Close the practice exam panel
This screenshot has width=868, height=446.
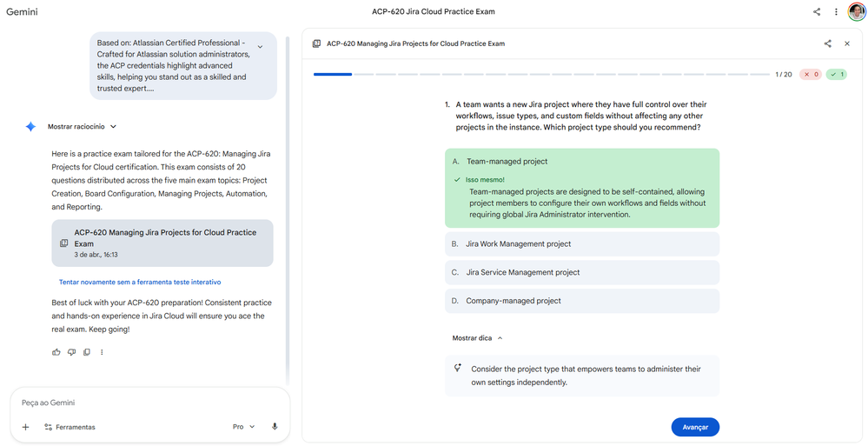[847, 43]
